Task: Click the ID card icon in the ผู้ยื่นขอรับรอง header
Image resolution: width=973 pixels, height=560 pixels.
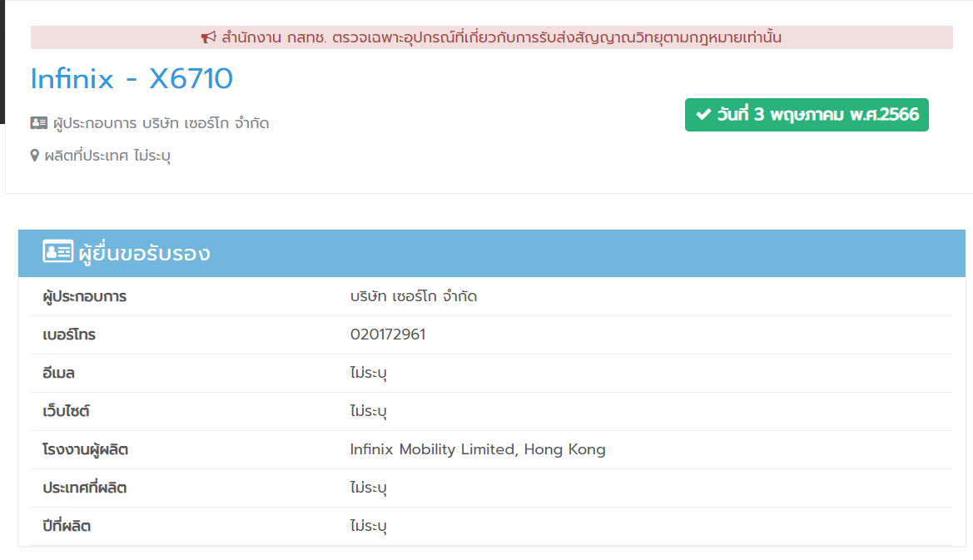Action: click(58, 252)
